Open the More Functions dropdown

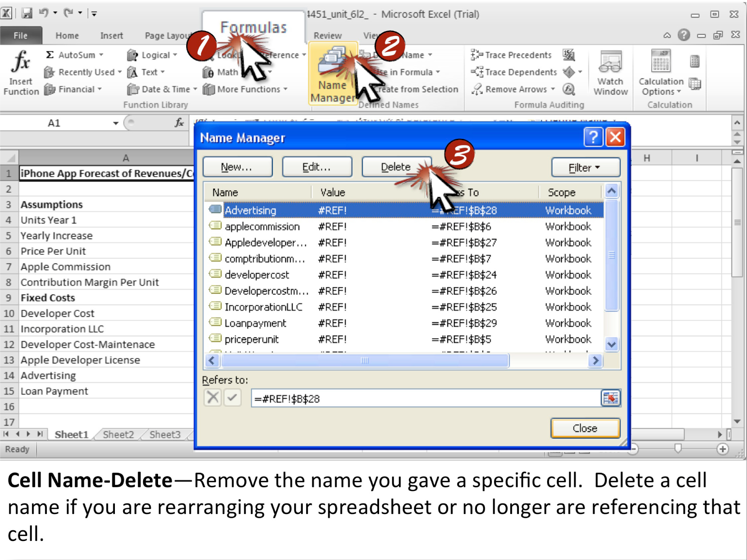click(245, 89)
